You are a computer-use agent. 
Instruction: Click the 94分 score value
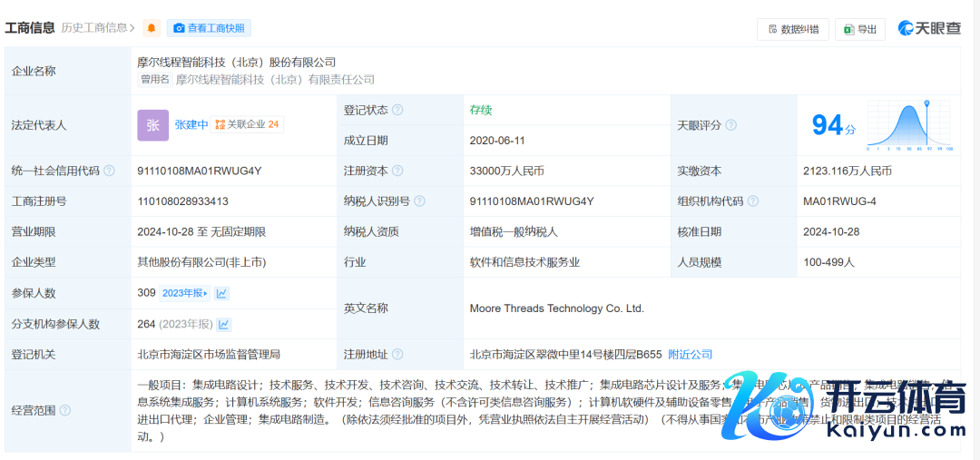pos(834,125)
